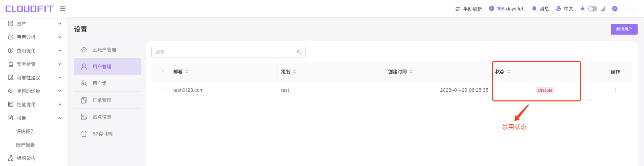Click the 新增用户 button

[x=624, y=29]
